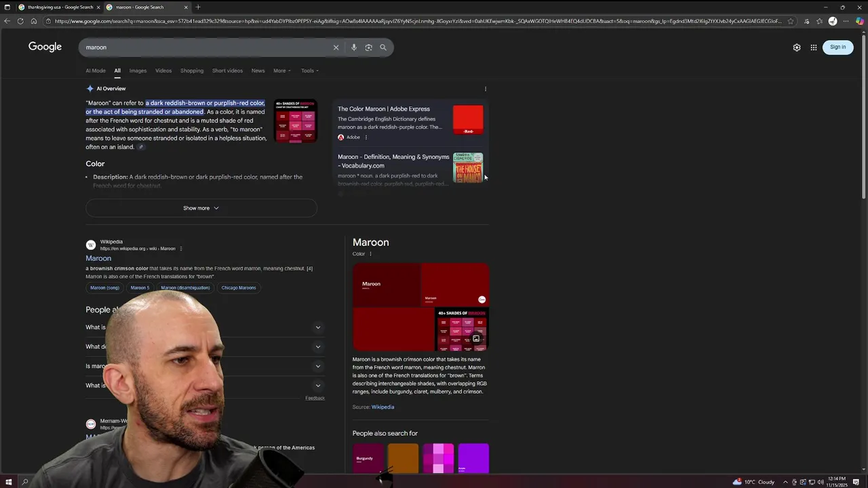Open the weather widget showing 10°C Cloudy
Viewport: 868px width, 488px height.
753,482
